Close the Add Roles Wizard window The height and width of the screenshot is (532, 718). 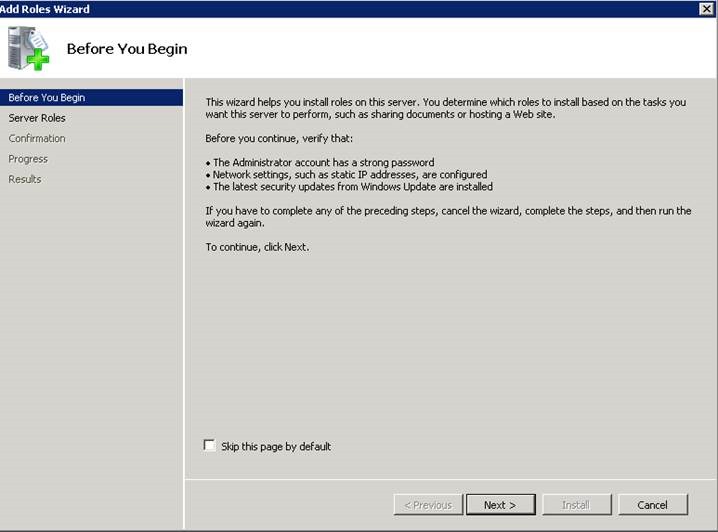click(x=706, y=9)
